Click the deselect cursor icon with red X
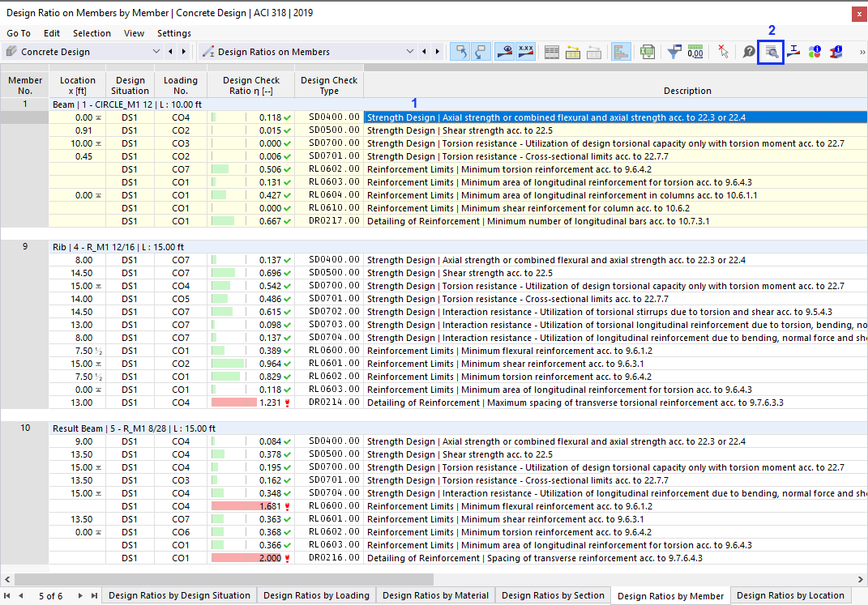Image resolution: width=868 pixels, height=605 pixels. 723,52
